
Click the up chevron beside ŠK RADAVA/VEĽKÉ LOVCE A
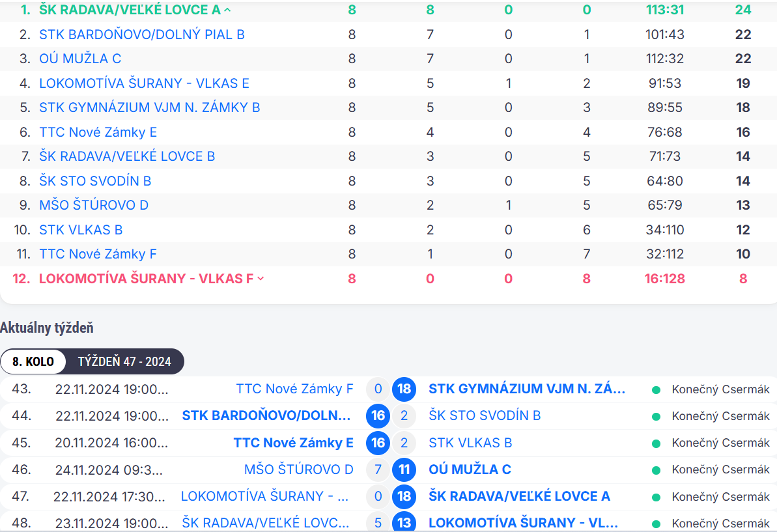pos(227,10)
